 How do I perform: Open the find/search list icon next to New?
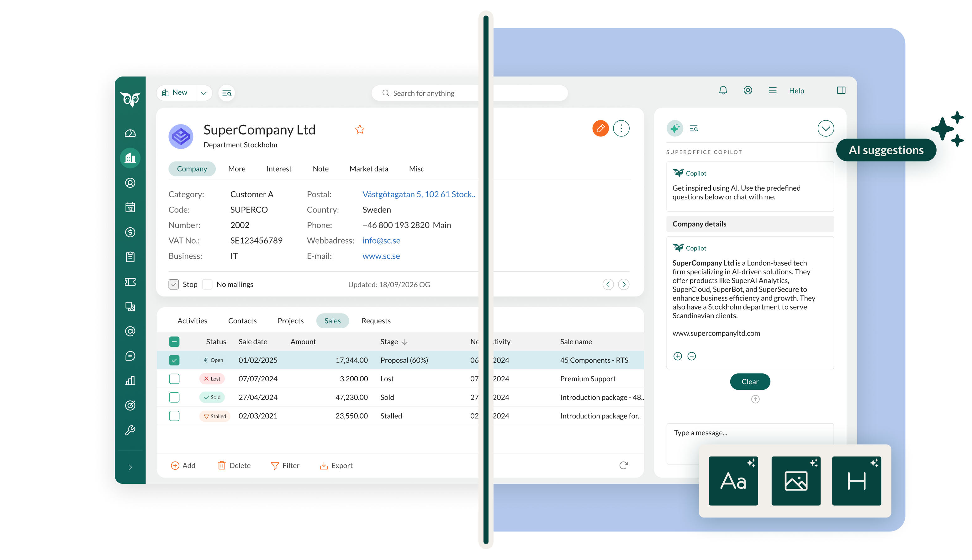226,93
